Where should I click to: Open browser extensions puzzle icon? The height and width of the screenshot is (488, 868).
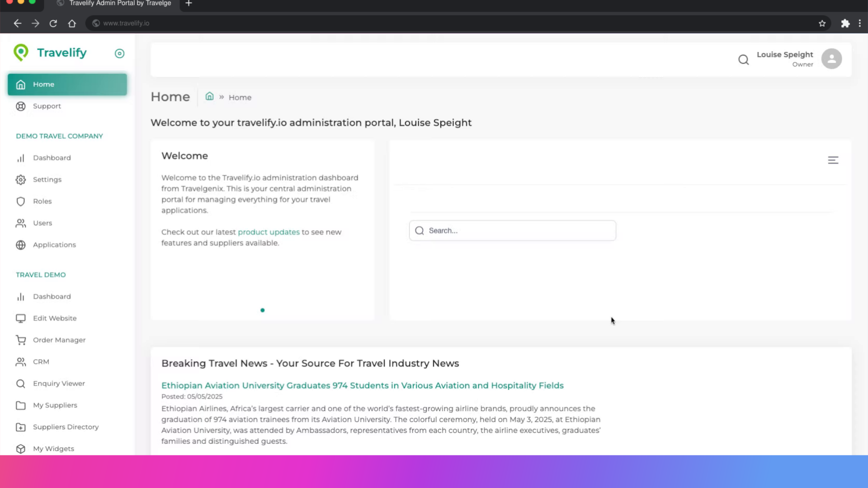845,23
